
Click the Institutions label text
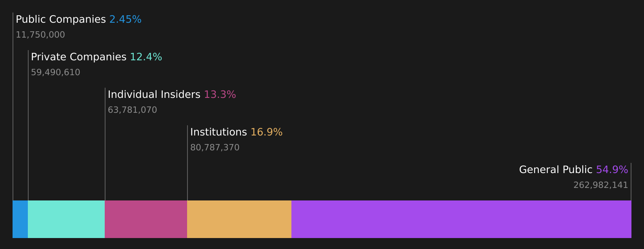pos(218,132)
